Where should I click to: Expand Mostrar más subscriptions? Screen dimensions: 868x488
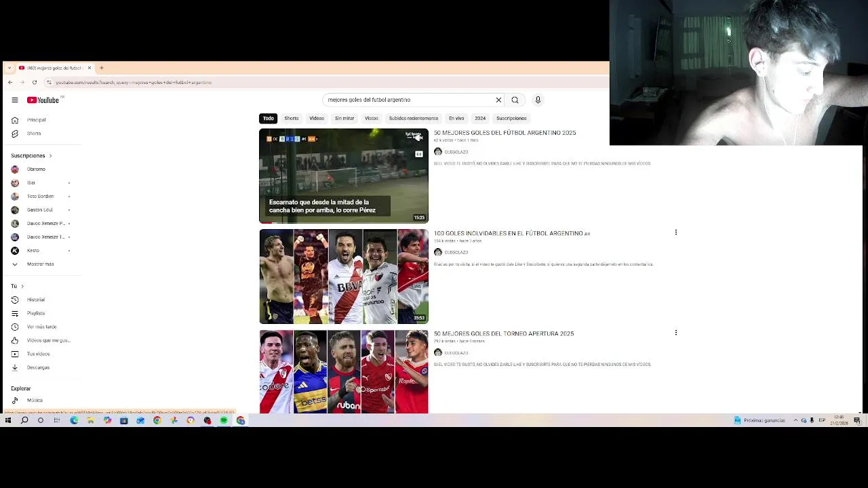pos(40,264)
